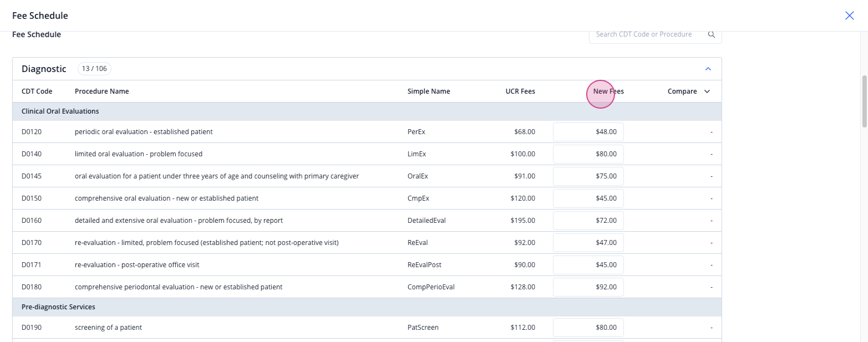Click the PerEx simple name
Screen dimensions: 868x342
(x=417, y=132)
